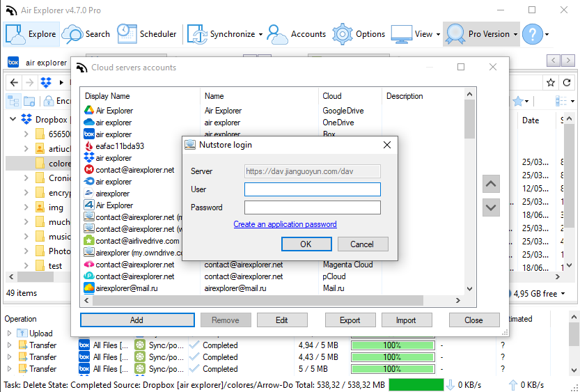Click the blue Help question mark icon
This screenshot has height=392, width=580.
(x=532, y=34)
